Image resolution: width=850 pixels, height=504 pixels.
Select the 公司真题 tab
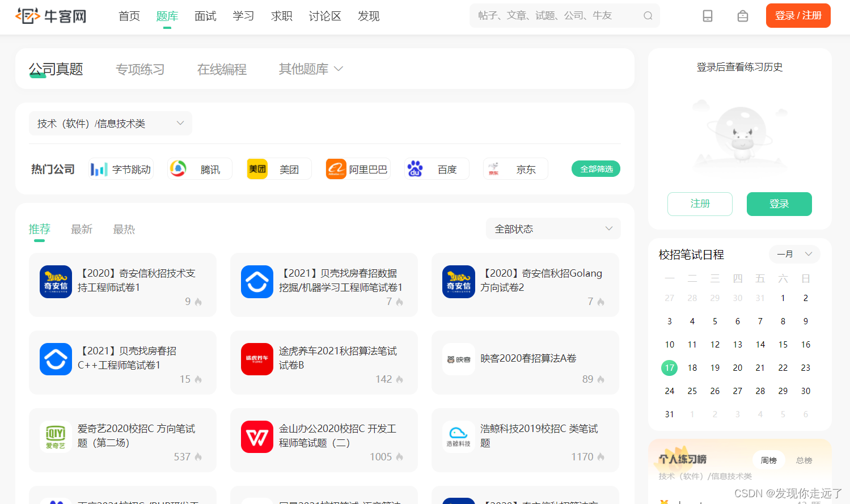56,69
